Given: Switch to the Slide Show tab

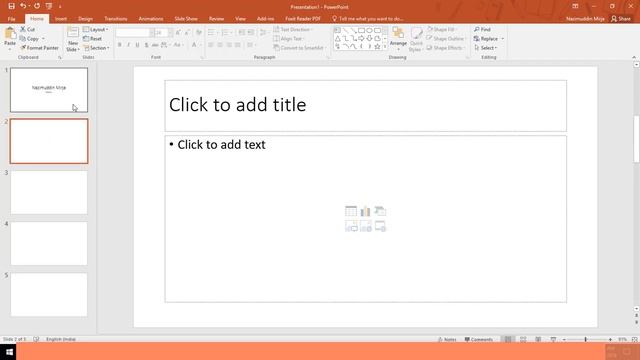Looking at the screenshot, I should pyautogui.click(x=186, y=19).
